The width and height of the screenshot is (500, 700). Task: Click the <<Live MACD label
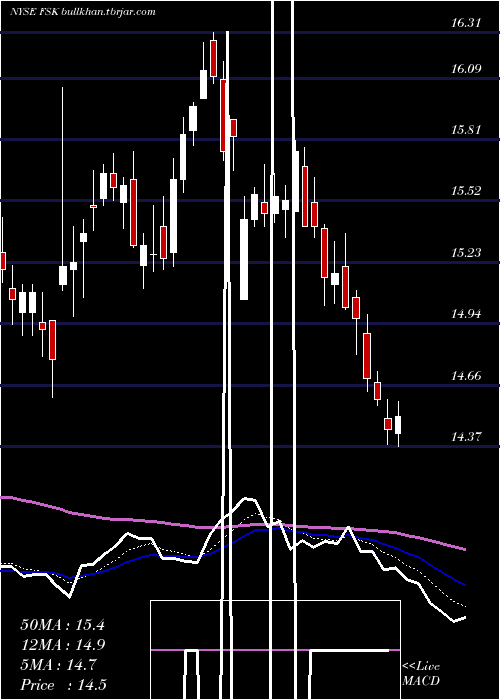[x=421, y=673]
